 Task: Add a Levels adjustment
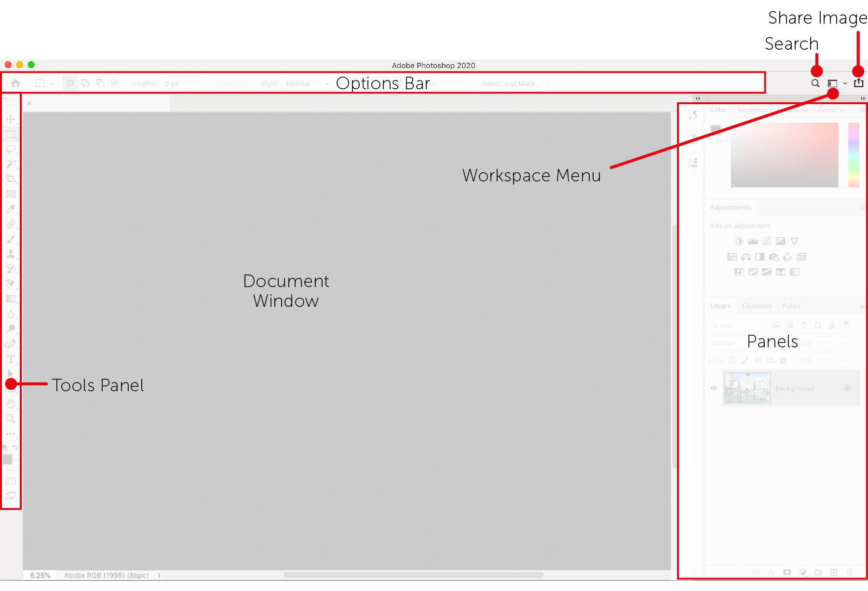coord(753,241)
